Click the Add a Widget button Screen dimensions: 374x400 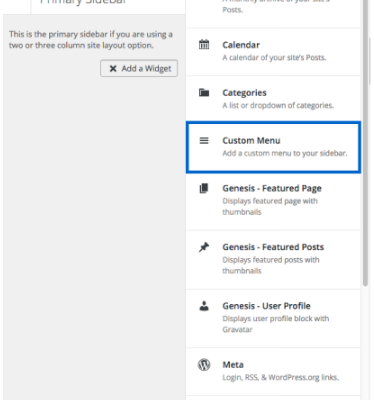click(139, 68)
